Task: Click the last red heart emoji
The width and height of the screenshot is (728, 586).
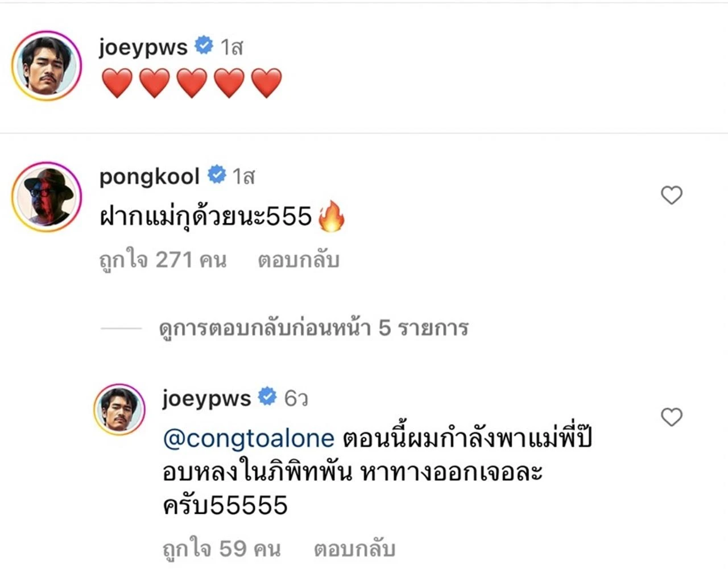Action: click(x=266, y=83)
